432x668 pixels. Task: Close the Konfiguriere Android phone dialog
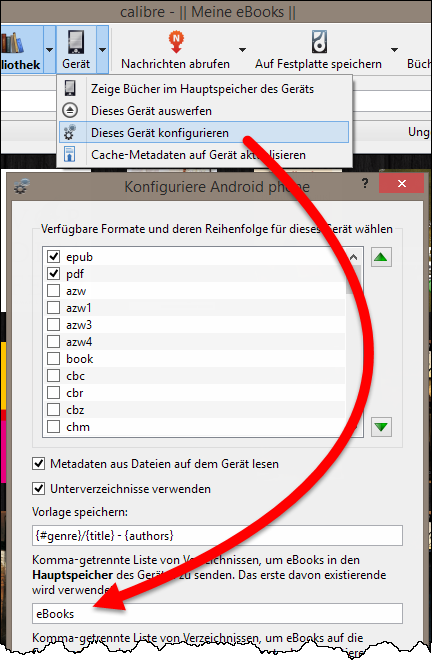[401, 184]
